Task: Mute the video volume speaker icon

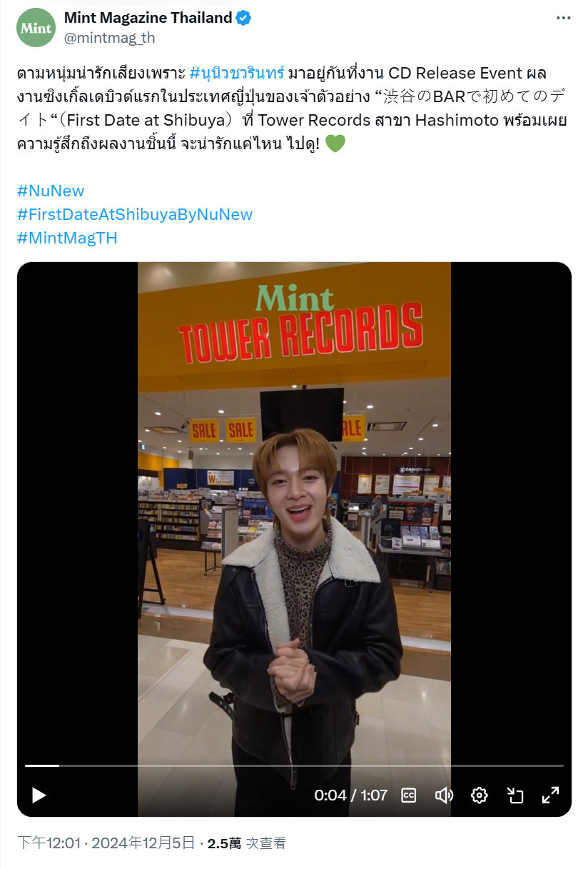Action: click(444, 795)
